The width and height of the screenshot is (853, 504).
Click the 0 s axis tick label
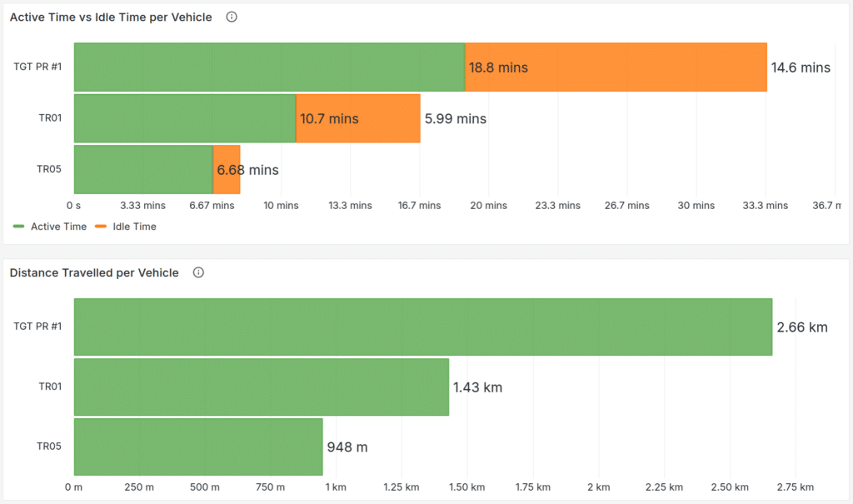coord(73,205)
